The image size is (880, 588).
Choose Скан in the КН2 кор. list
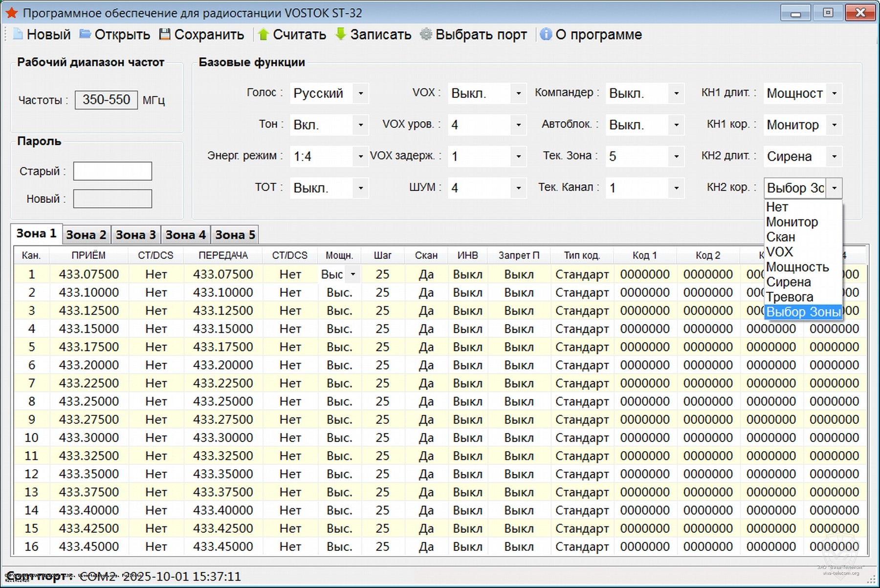click(781, 237)
